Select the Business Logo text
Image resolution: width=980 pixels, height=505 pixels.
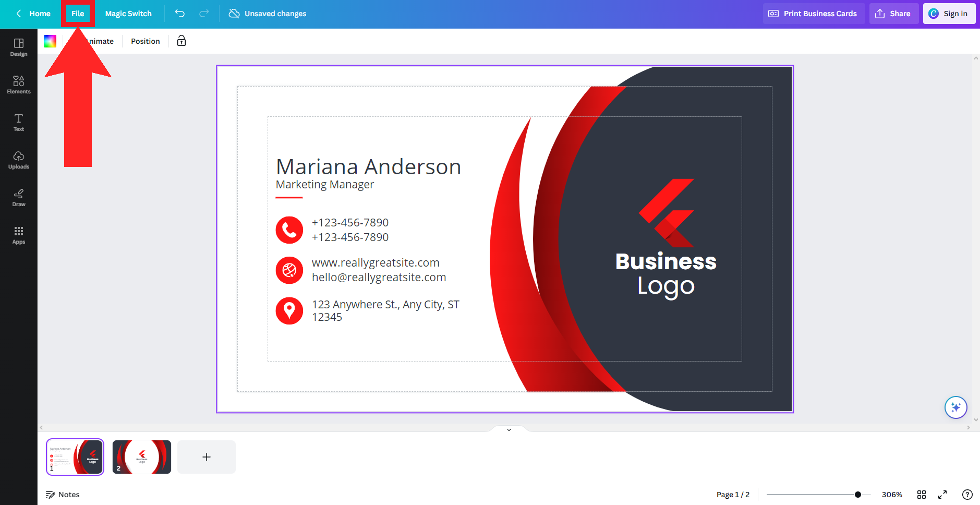pyautogui.click(x=666, y=274)
